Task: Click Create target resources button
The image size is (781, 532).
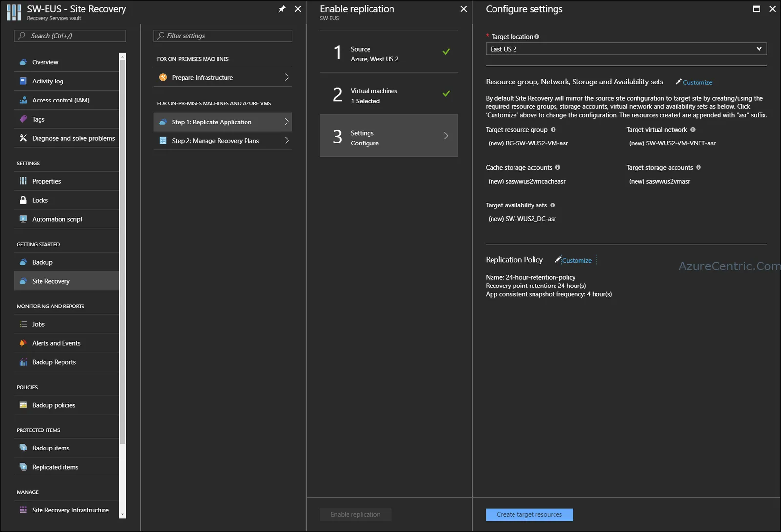Action: 529,514
